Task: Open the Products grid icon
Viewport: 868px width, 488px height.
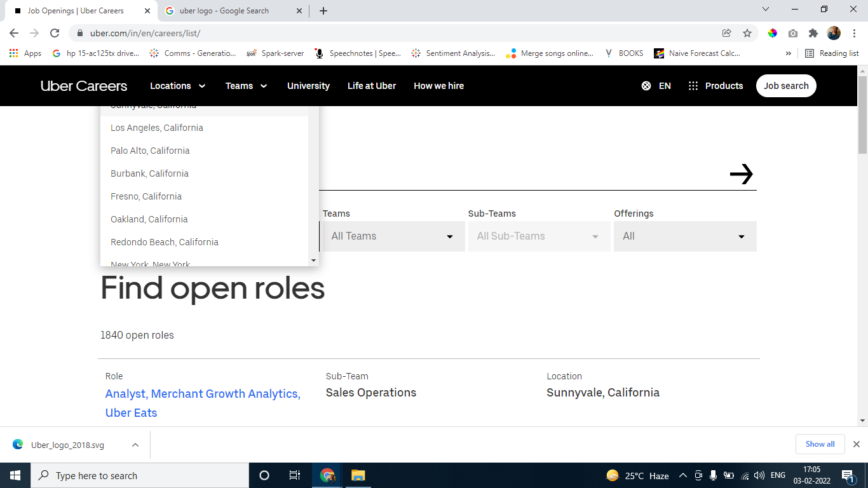Action: pyautogui.click(x=693, y=86)
